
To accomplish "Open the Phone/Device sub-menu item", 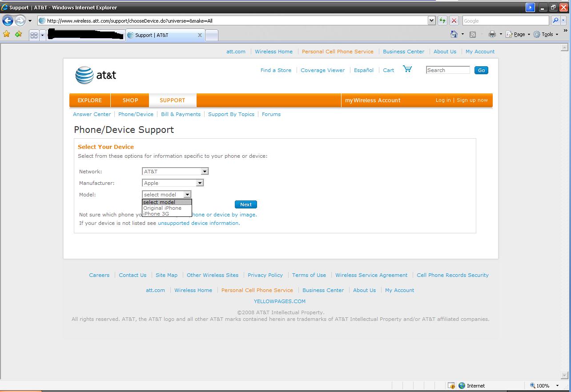I will point(136,114).
